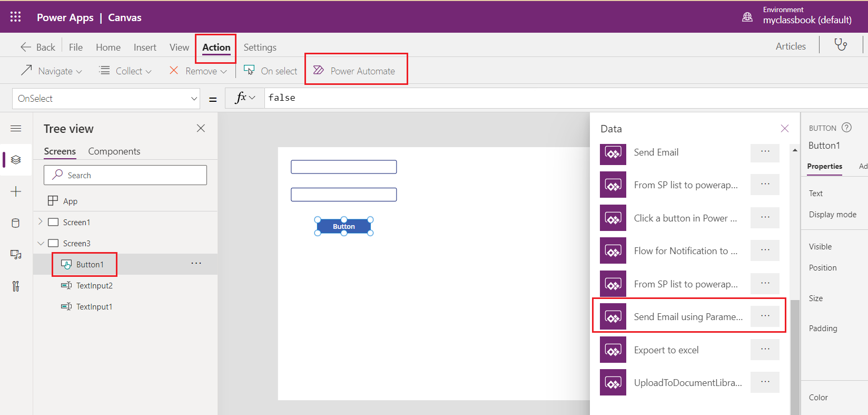Click the Button help question icon

pos(846,127)
